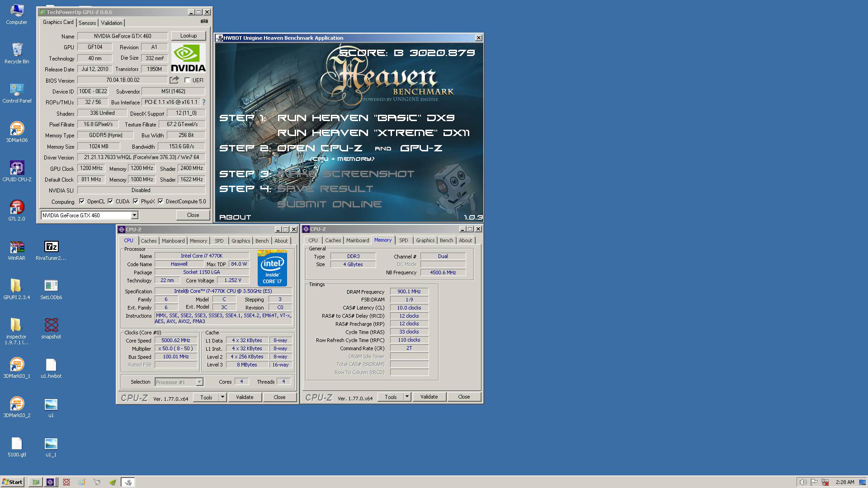This screenshot has width=868, height=488.
Task: Launch the 3DMark06 desktop shortcut
Action: [x=17, y=132]
